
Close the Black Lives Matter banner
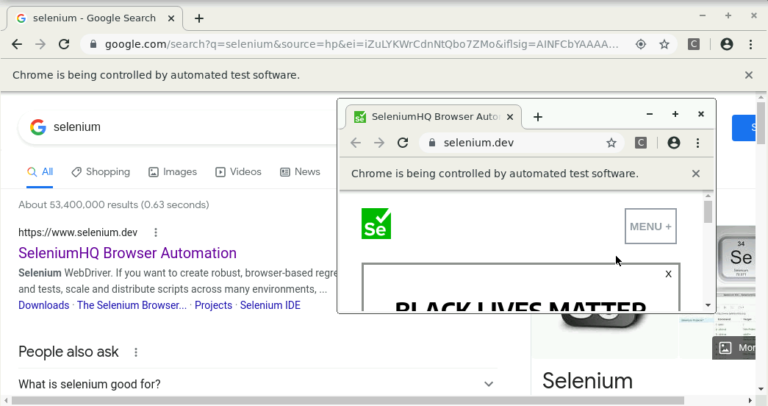coord(668,274)
